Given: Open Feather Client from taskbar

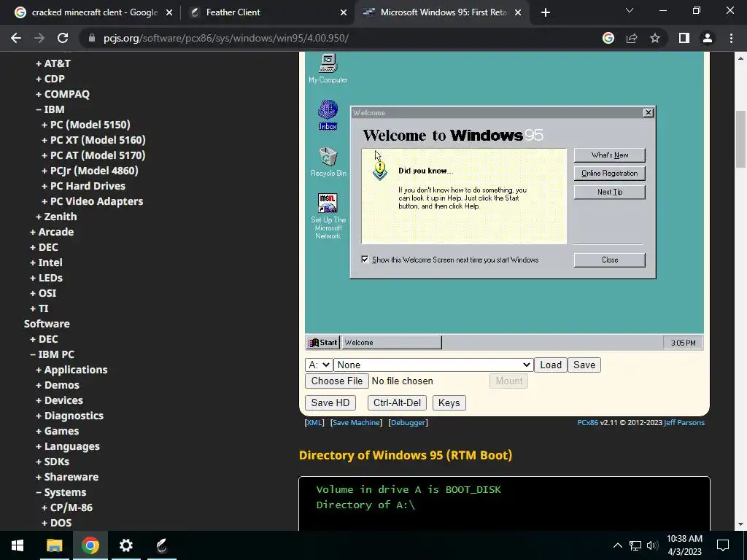Looking at the screenshot, I should [162, 545].
